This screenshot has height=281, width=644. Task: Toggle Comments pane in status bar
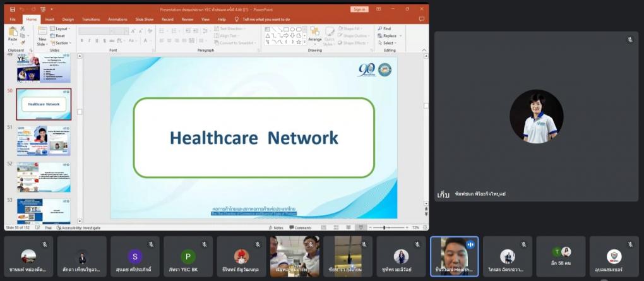(301, 227)
